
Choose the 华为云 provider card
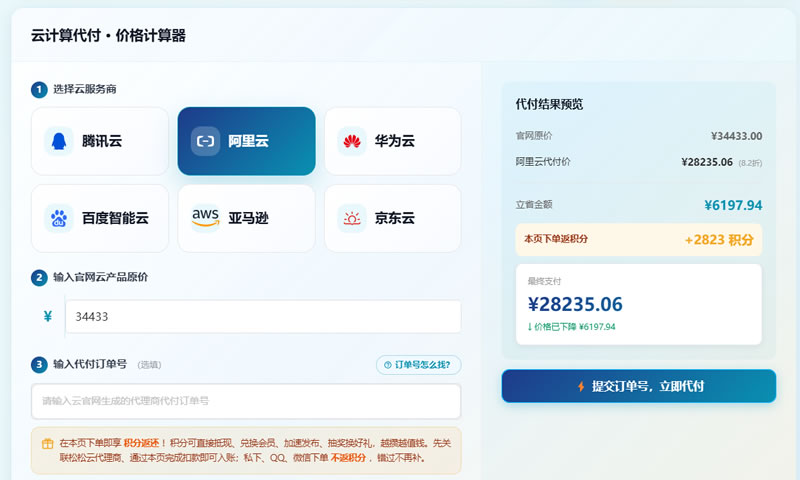click(x=393, y=141)
